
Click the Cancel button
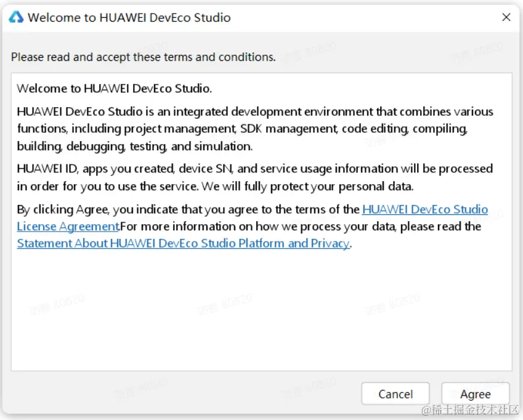click(395, 394)
